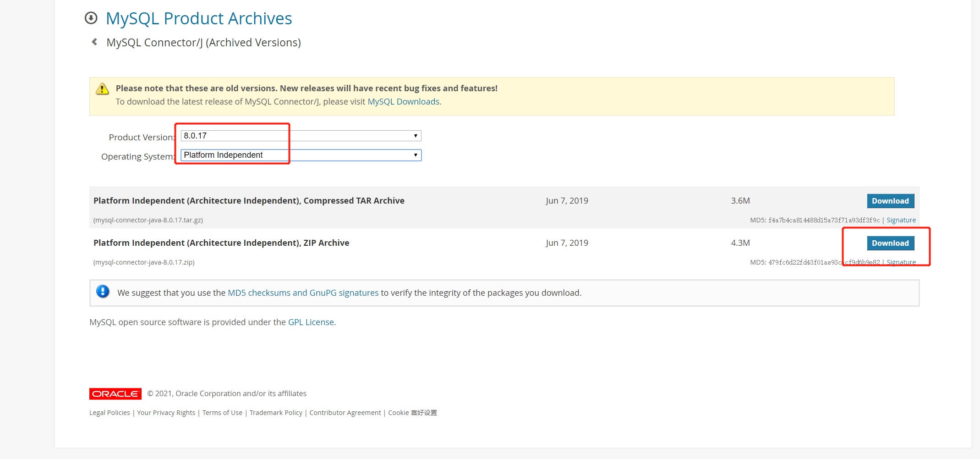Open MD5 checksums and GnuPG signatures link
This screenshot has width=980, height=459.
(303, 293)
